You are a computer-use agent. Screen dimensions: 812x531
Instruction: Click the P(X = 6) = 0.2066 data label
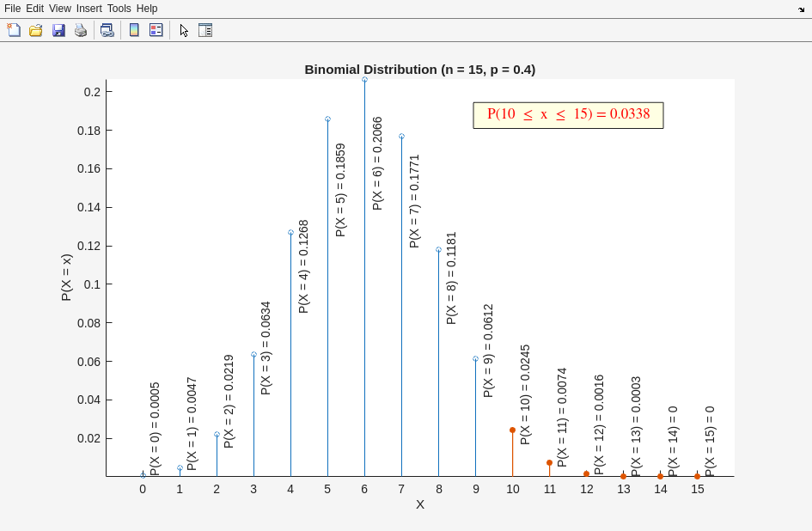pyautogui.click(x=377, y=163)
